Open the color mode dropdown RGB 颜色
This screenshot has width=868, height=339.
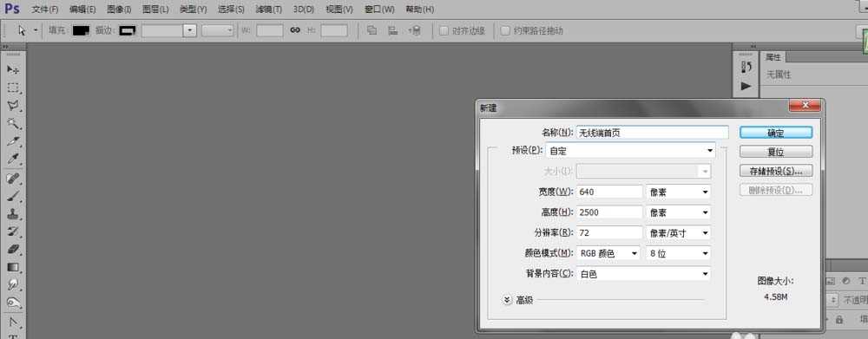[x=608, y=253]
